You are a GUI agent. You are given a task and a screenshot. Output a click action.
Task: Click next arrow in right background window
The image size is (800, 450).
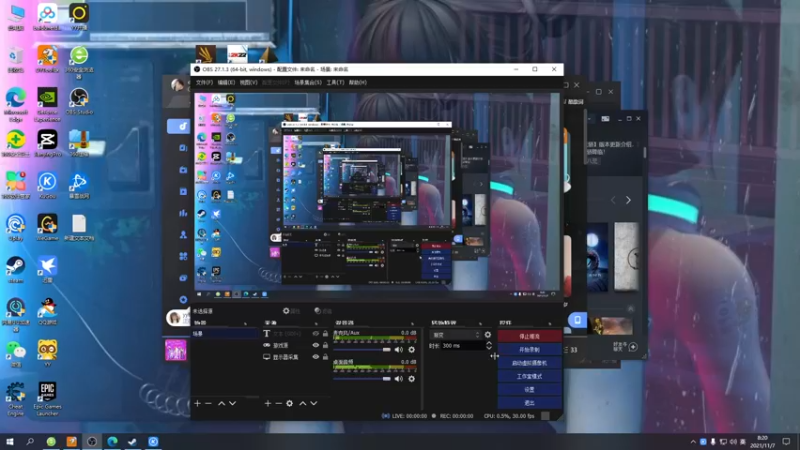tap(628, 200)
